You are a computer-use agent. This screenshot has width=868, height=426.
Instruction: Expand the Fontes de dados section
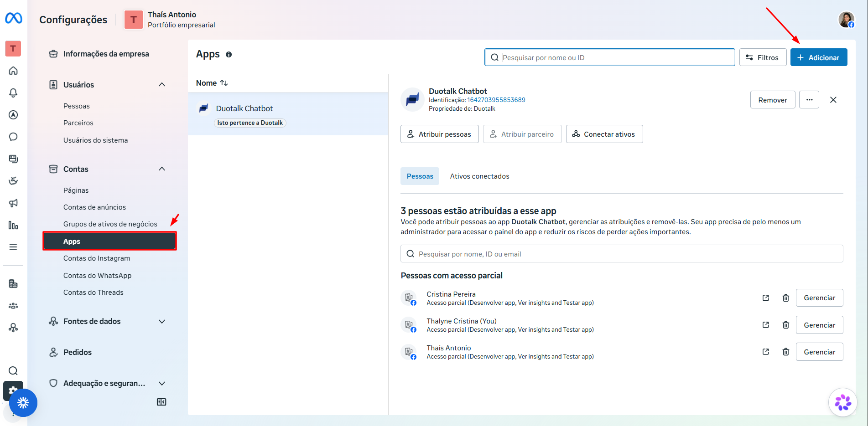[162, 321]
